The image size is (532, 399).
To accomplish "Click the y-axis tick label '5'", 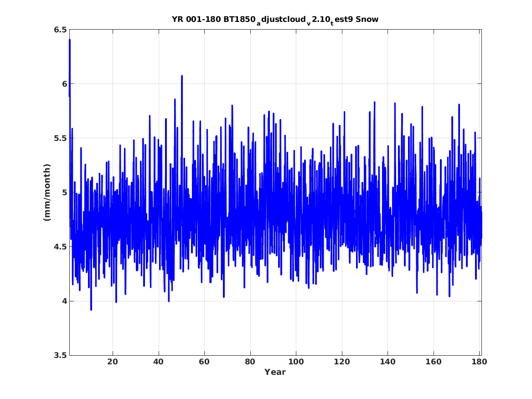I will click(x=64, y=192).
